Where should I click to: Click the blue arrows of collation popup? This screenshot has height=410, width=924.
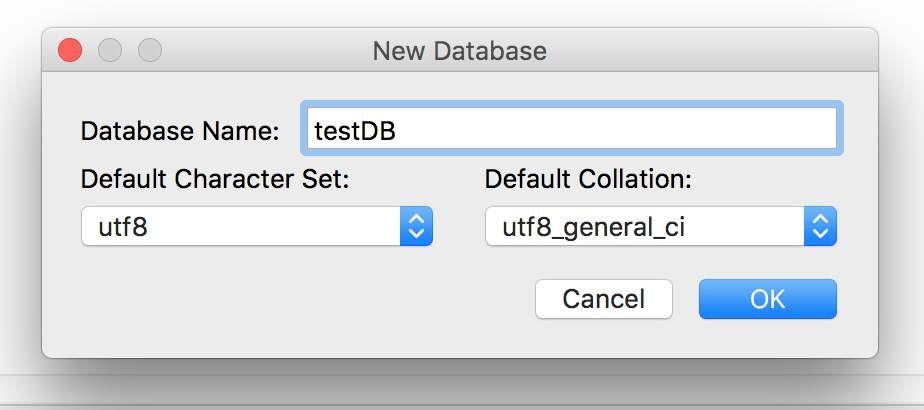(820, 227)
